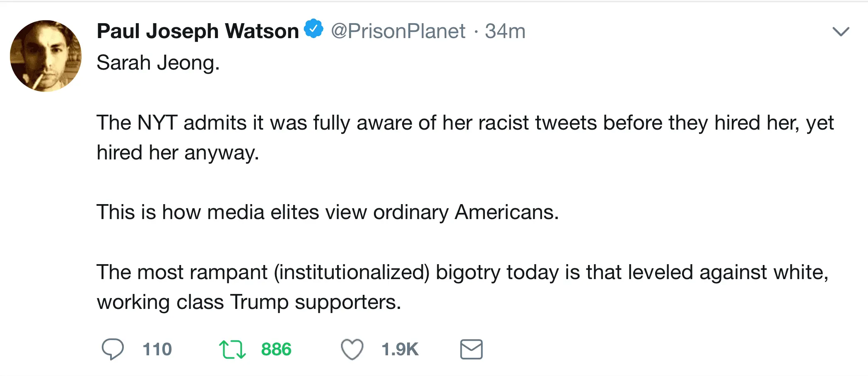Expand the tweet options chevron menu
This screenshot has height=376, width=868.
click(841, 31)
